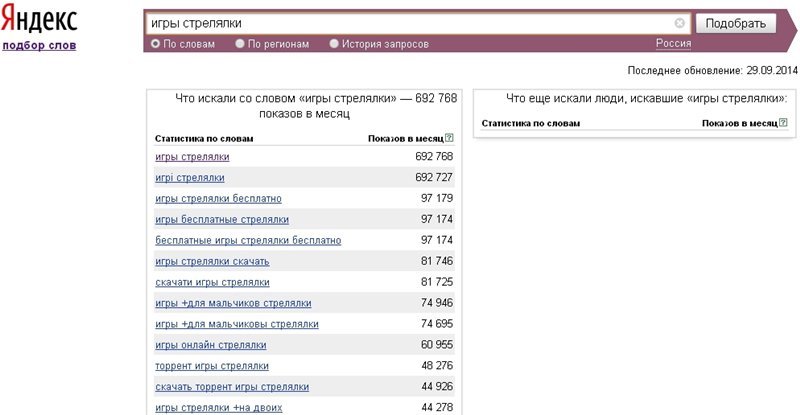Viewport: 800px width, 415px height.
Task: Open игры +для мальчиковы стрелялки link
Action: click(x=237, y=324)
